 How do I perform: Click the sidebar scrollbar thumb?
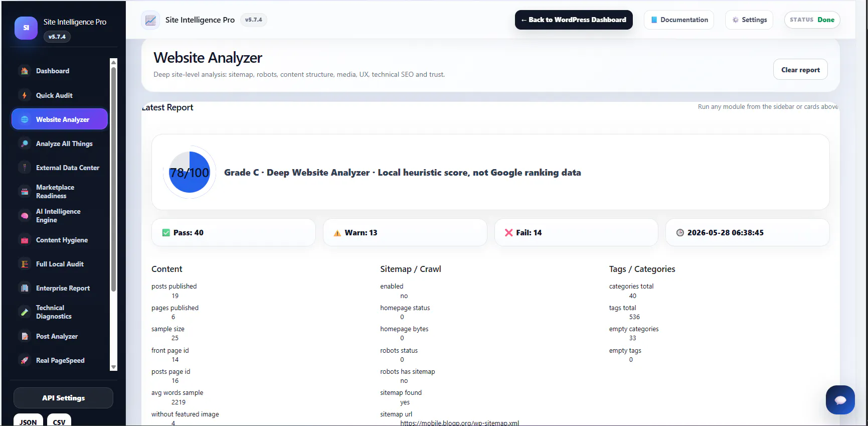click(x=113, y=179)
